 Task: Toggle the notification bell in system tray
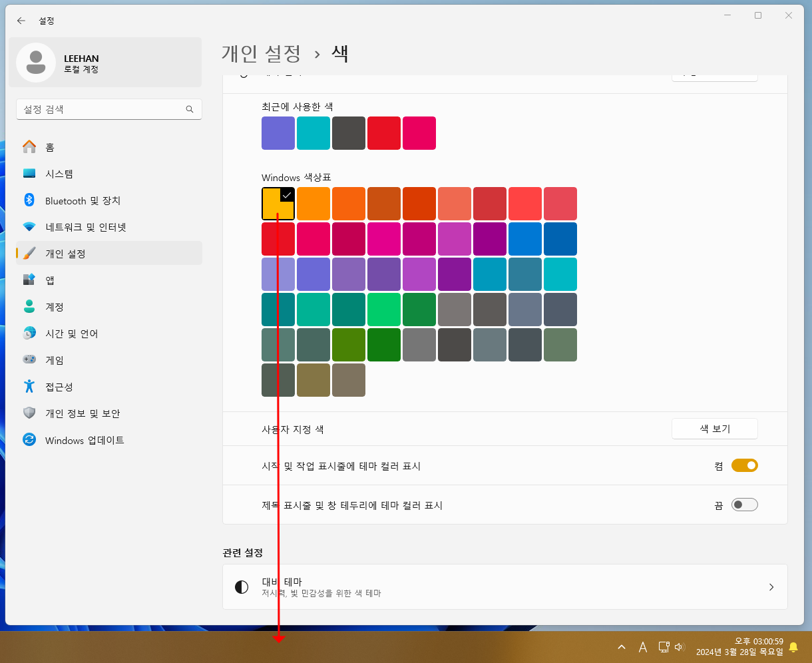click(793, 646)
